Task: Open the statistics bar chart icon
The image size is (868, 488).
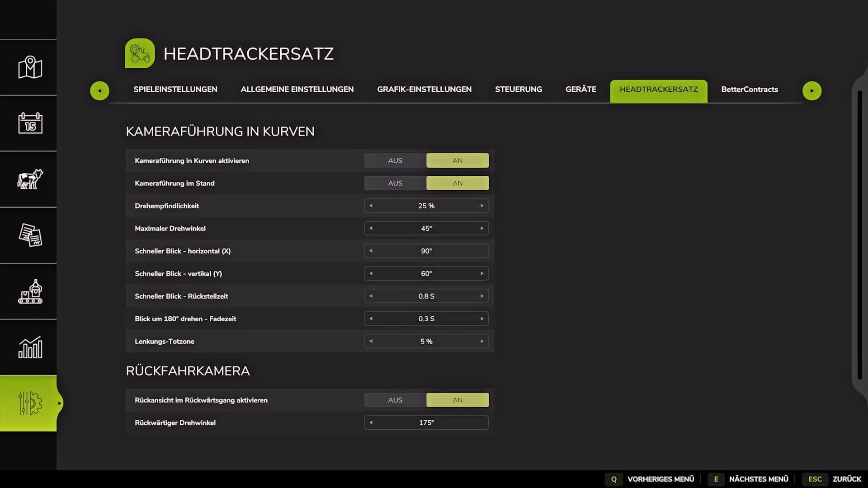Action: tap(30, 347)
